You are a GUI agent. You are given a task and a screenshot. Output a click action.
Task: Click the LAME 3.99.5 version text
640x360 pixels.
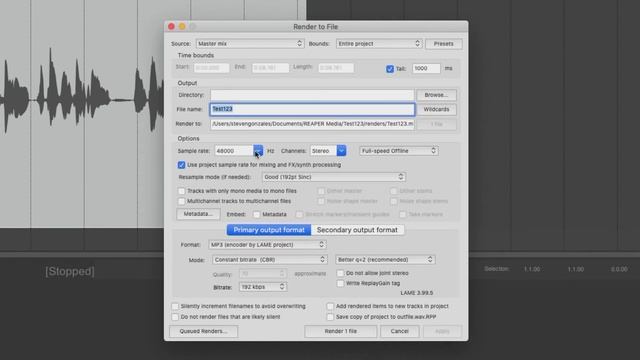point(416,293)
